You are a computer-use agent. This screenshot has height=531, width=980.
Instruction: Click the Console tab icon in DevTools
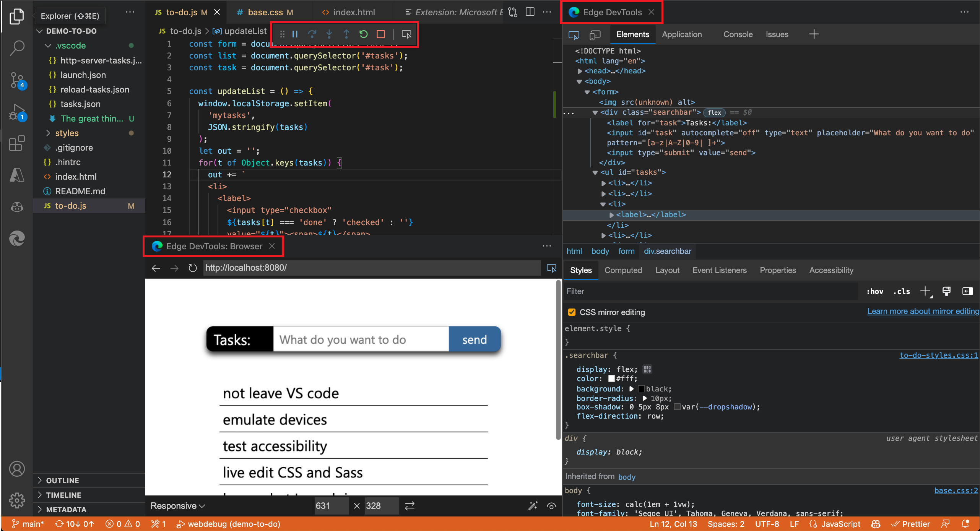[x=736, y=34]
